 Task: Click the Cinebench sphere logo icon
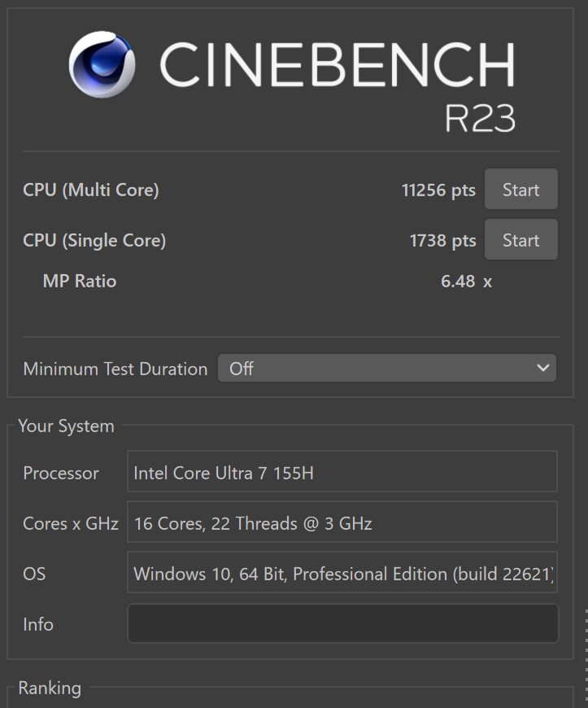point(102,64)
